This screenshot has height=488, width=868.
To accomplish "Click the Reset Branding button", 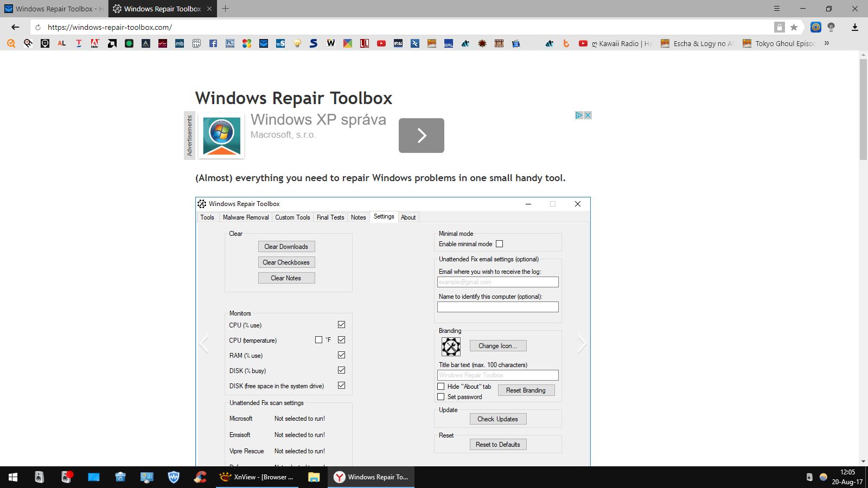I will point(526,390).
